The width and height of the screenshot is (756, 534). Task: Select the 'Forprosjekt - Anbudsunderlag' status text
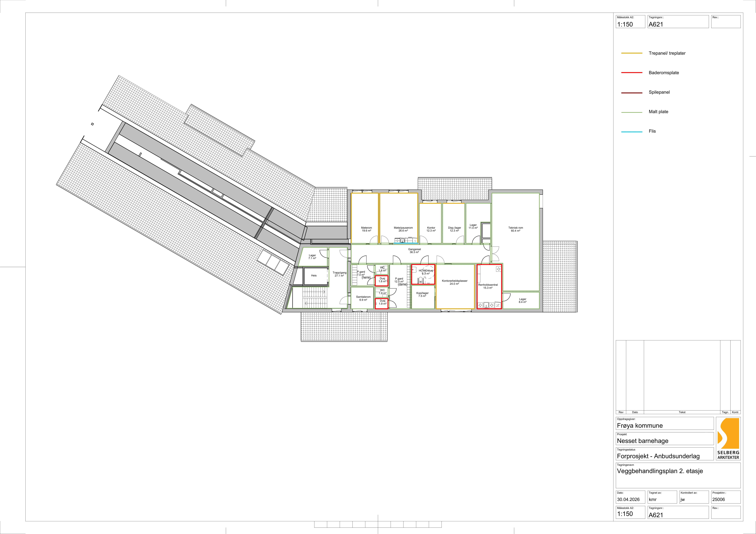pos(658,456)
